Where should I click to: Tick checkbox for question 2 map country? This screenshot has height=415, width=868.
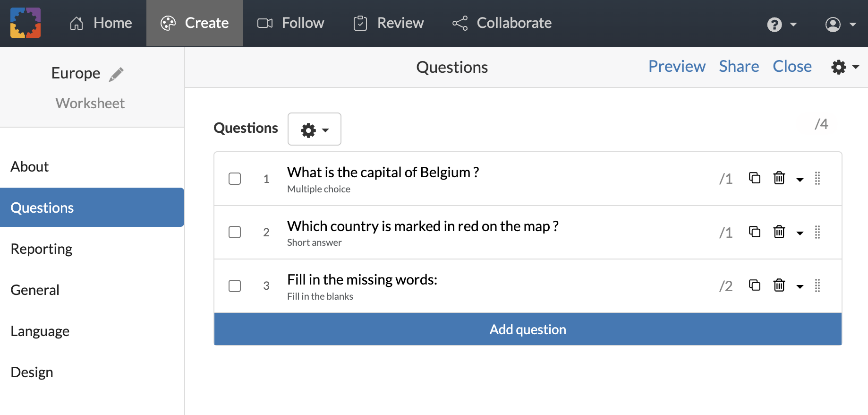pos(235,232)
